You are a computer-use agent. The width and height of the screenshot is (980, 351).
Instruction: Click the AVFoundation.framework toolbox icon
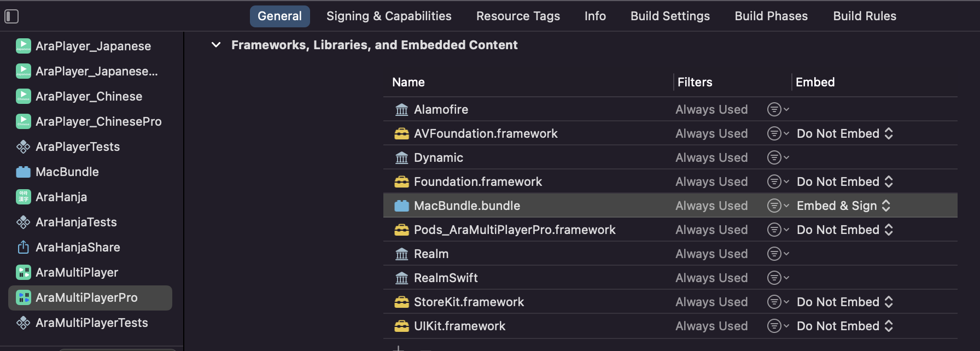(x=402, y=134)
